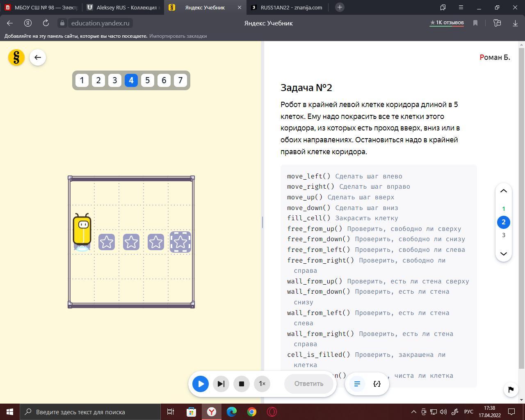Click the cell_is_filled() command text

(x=319, y=355)
